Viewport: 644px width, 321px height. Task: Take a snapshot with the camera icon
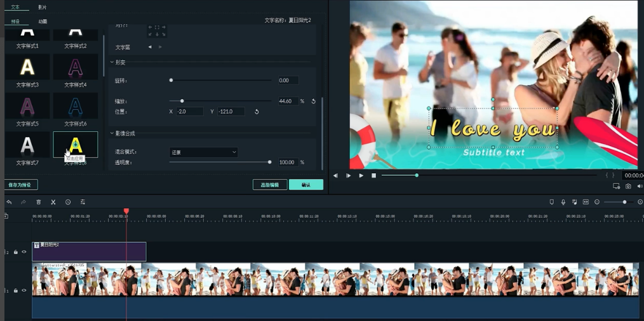tap(628, 187)
